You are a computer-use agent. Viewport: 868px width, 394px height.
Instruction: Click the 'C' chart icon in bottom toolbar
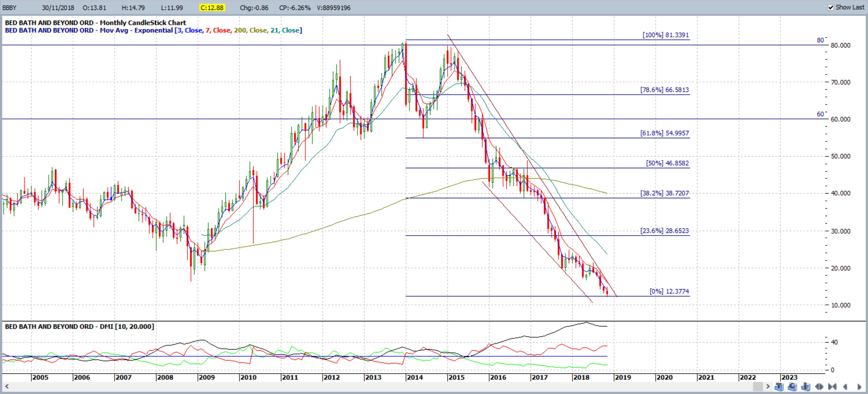(792, 386)
